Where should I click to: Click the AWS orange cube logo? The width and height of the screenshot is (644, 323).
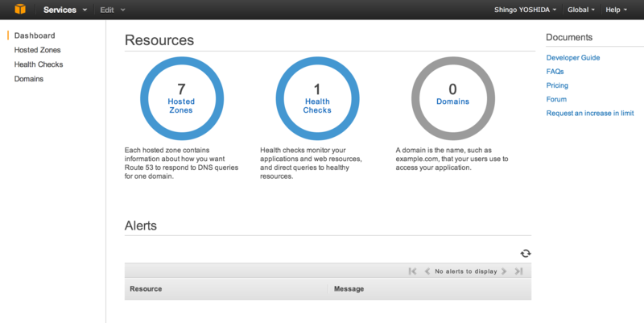pyautogui.click(x=19, y=9)
